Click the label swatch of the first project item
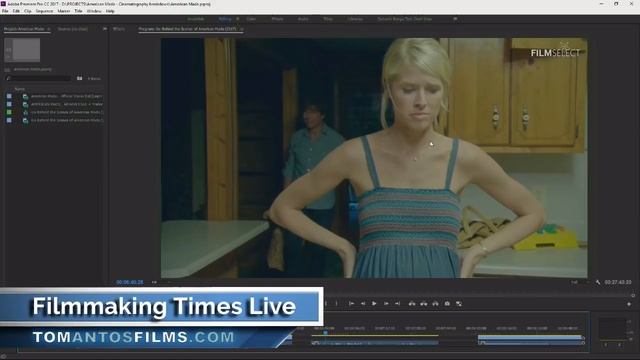This screenshot has width=640, height=360. coord(9,96)
